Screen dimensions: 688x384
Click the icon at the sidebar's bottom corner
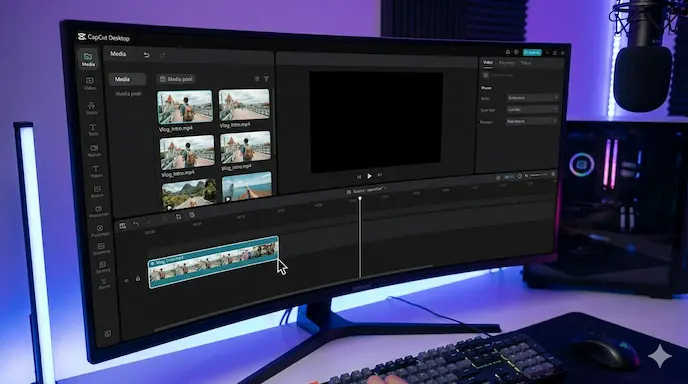click(x=108, y=334)
